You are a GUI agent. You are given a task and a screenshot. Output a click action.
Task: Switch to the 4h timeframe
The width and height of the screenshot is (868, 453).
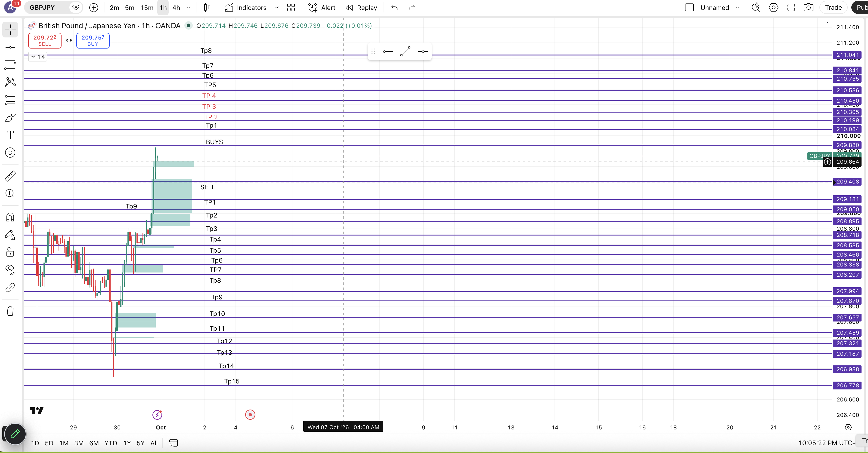point(176,7)
